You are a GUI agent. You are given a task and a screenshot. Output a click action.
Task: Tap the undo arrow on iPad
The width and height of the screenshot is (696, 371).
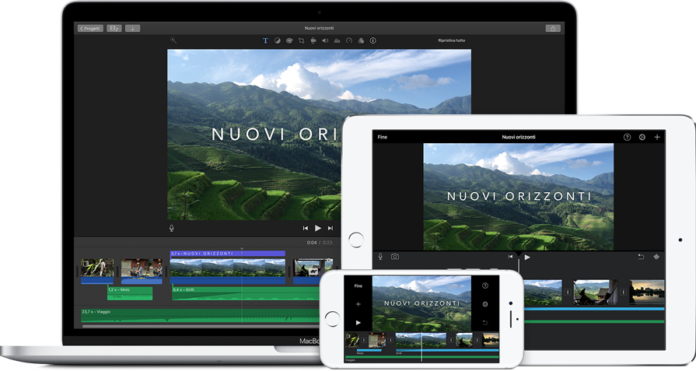[641, 257]
